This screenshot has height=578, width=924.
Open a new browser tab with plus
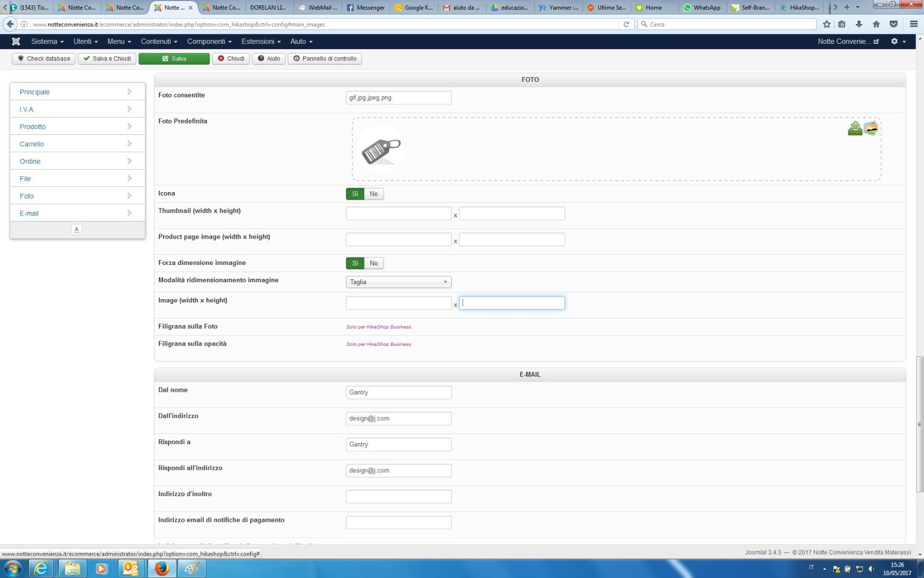coord(847,7)
